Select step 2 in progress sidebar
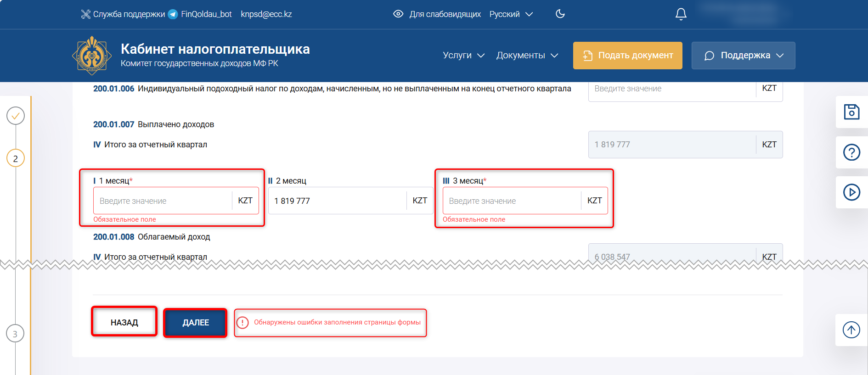 pos(16,158)
